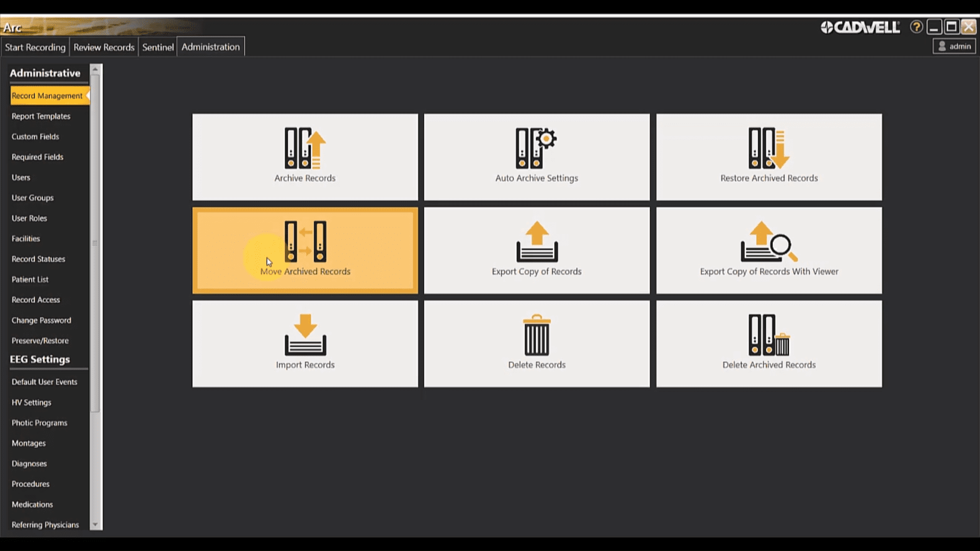Open Export Copy of Records icon
Viewport: 980px width, 551px height.
536,242
